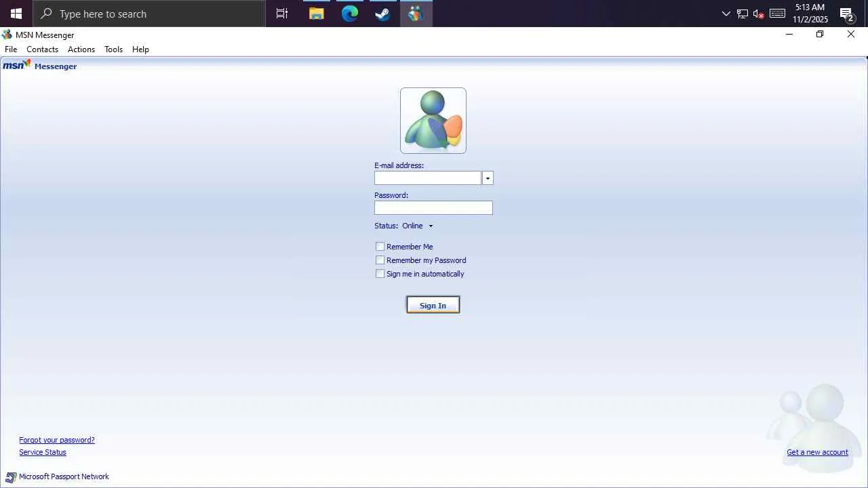This screenshot has height=488, width=868.
Task: Open the Status Online dropdown
Action: coord(417,226)
